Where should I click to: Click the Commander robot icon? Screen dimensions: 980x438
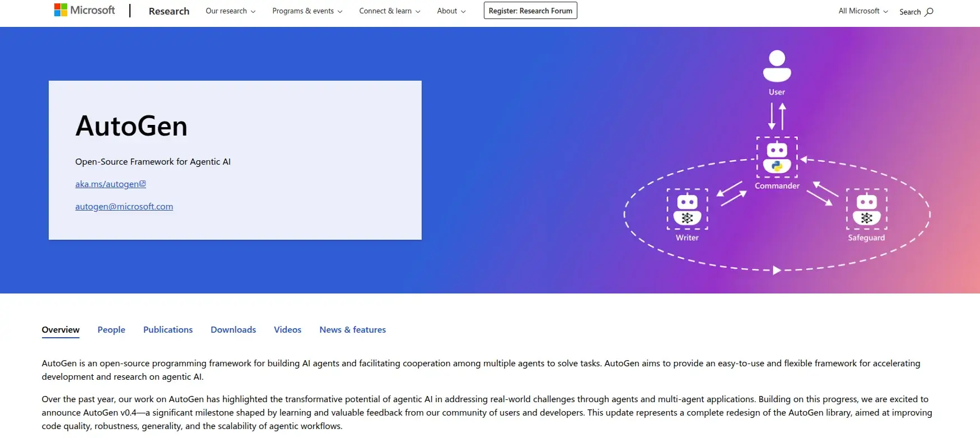pos(777,157)
